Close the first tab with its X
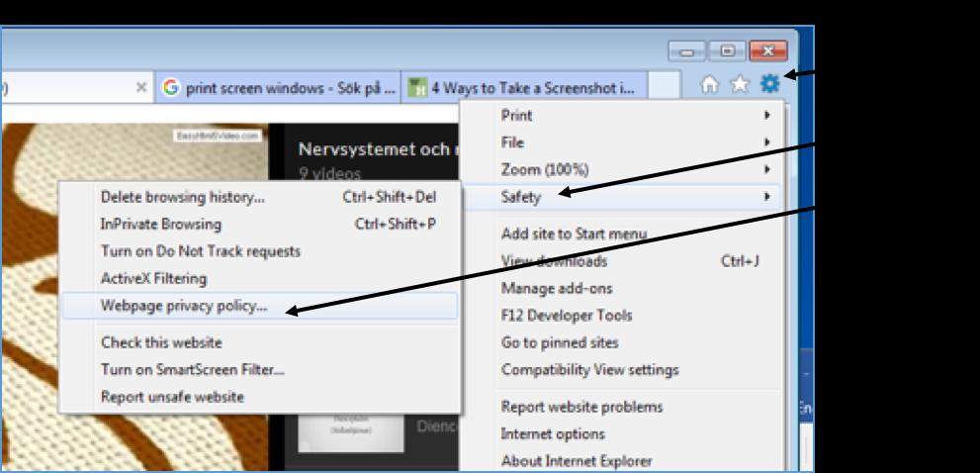Image resolution: width=980 pixels, height=473 pixels. click(x=141, y=88)
